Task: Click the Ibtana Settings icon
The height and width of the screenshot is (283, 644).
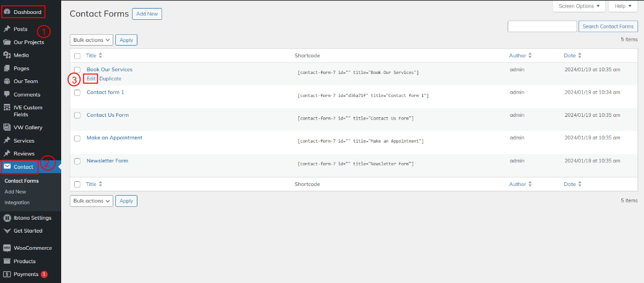Action: click(x=7, y=218)
